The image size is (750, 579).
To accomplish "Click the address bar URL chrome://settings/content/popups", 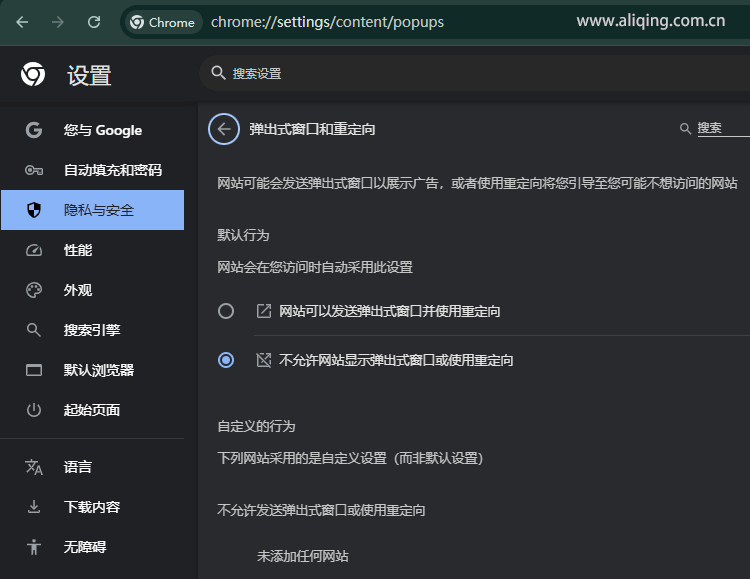I will 327,22.
